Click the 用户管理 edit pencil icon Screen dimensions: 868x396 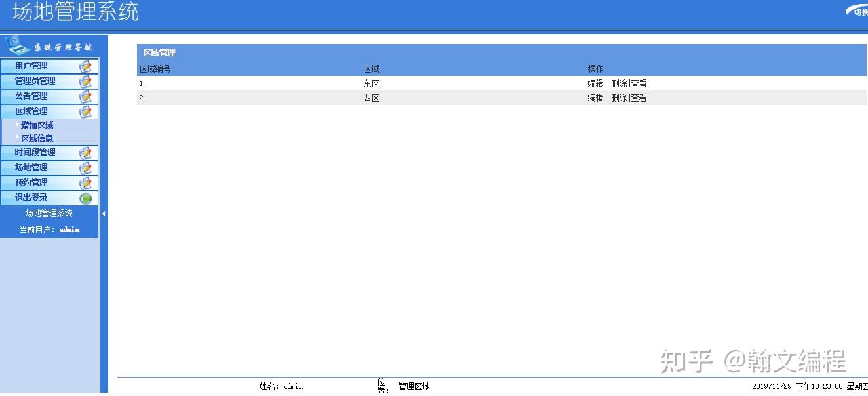[86, 66]
